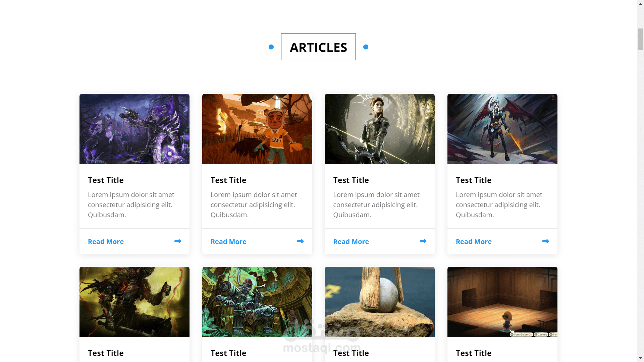Open the wooden room game thumbnail

(x=502, y=302)
